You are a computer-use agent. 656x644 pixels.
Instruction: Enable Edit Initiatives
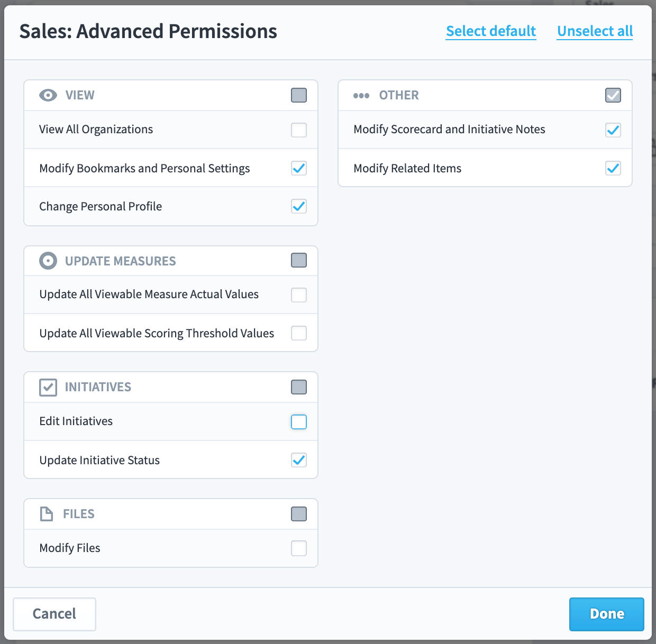point(299,421)
